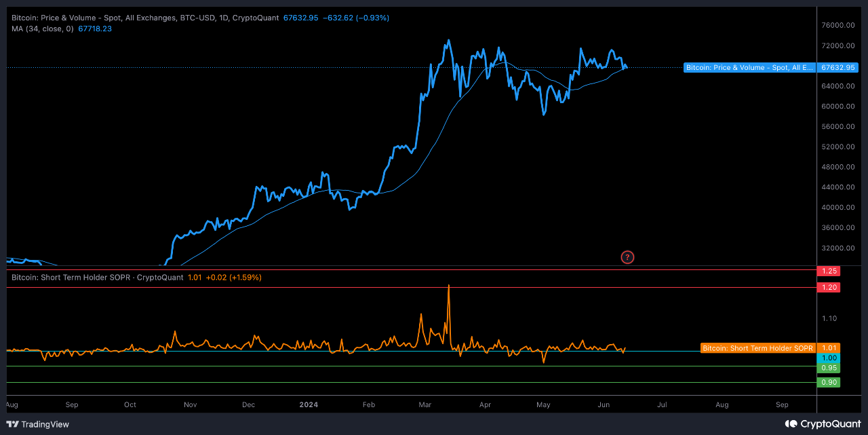Click the 76000.00 value on the price scale
Viewport: 868px width, 435px height.
pyautogui.click(x=837, y=25)
